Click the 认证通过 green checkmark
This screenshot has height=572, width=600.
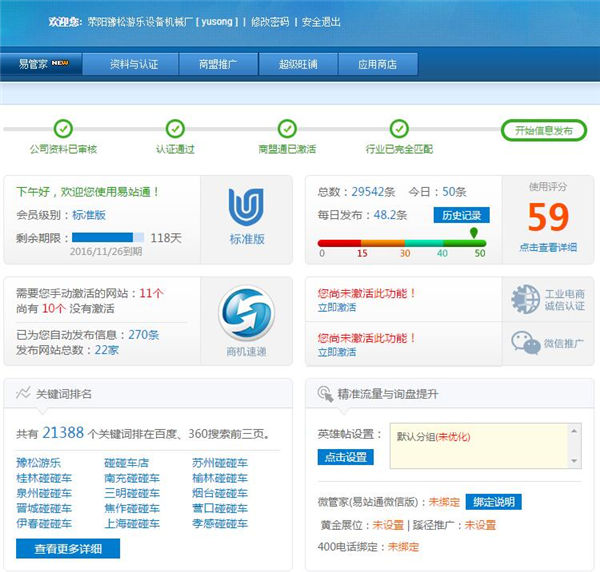[x=176, y=128]
